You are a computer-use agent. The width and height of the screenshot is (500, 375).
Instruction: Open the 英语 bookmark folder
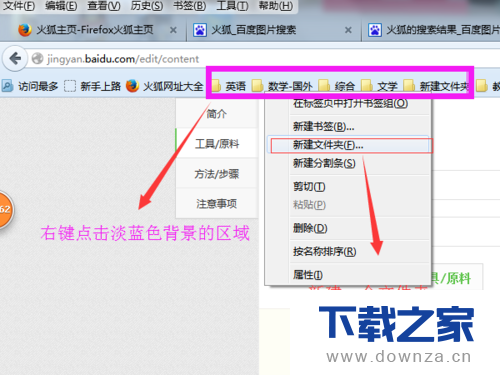click(x=229, y=86)
